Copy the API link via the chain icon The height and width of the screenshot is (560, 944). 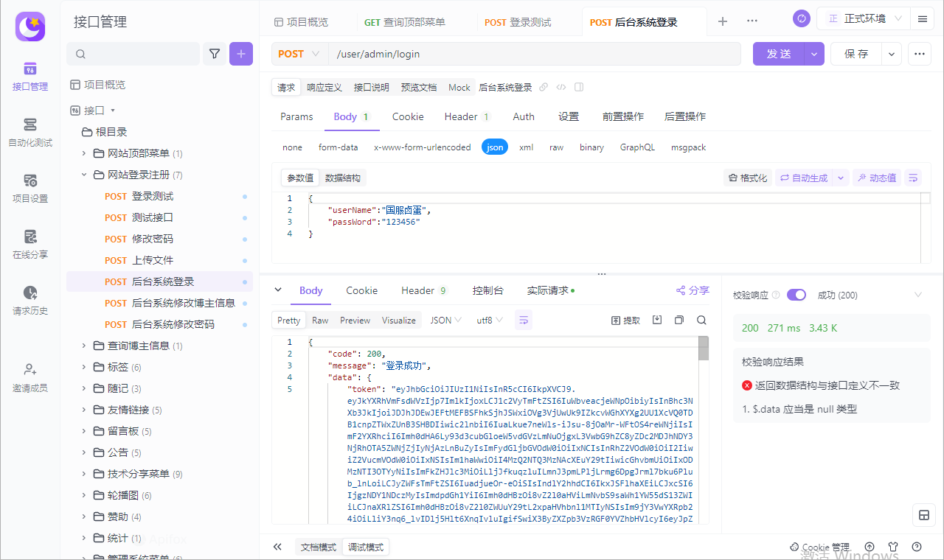point(544,87)
